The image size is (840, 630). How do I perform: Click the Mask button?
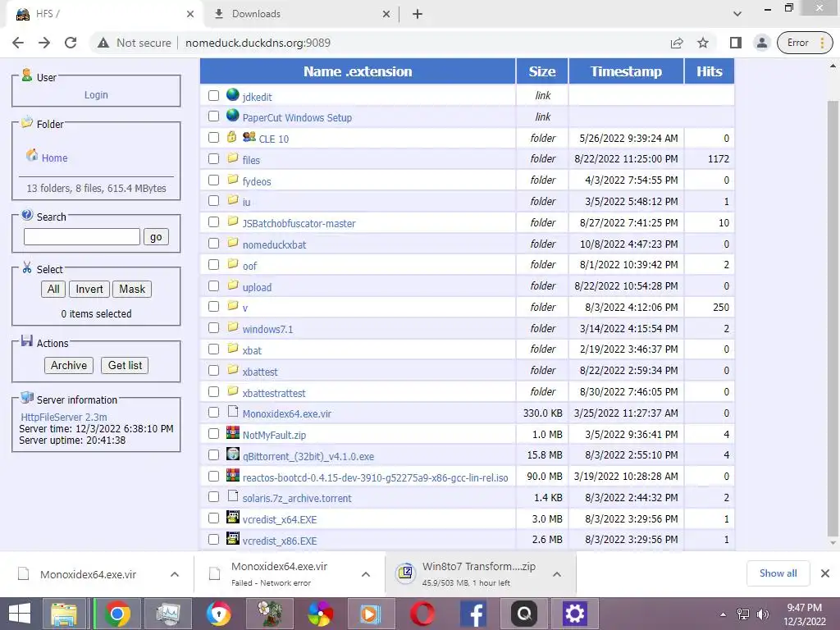[x=132, y=290]
